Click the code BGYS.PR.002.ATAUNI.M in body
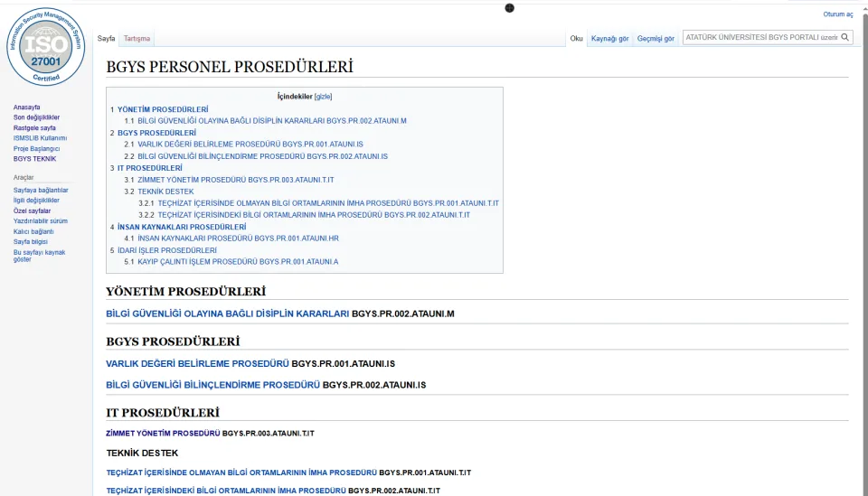Viewport: 868px width, 496px height. pos(403,314)
